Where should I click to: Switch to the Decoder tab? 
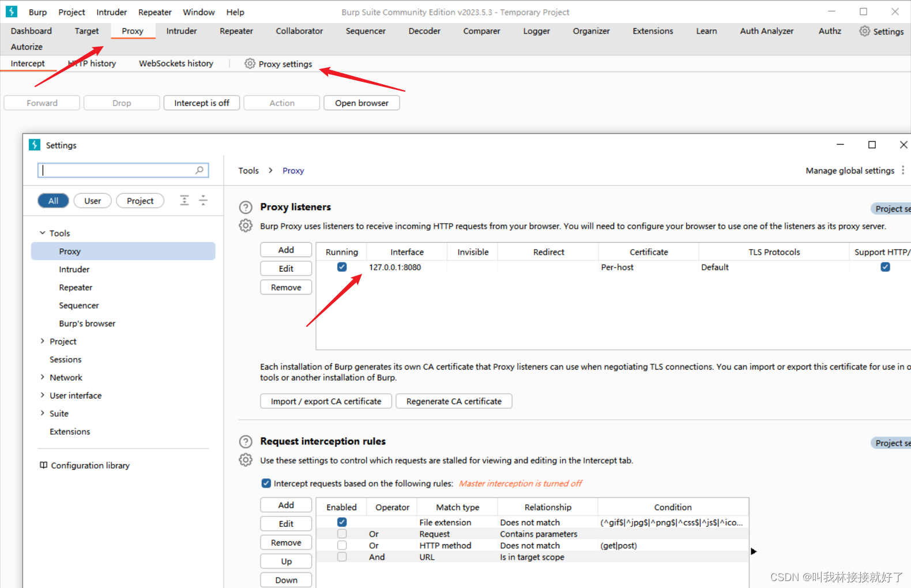[424, 31]
